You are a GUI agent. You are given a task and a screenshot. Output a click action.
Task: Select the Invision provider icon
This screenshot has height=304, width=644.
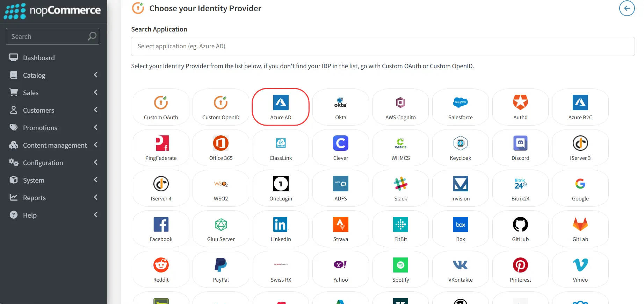tap(461, 184)
